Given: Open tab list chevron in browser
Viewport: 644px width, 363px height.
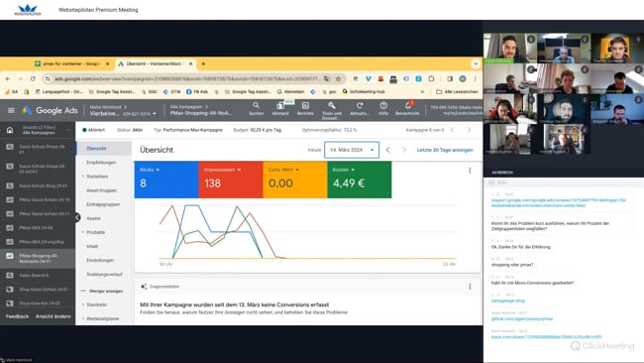Looking at the screenshot, I should 476,63.
